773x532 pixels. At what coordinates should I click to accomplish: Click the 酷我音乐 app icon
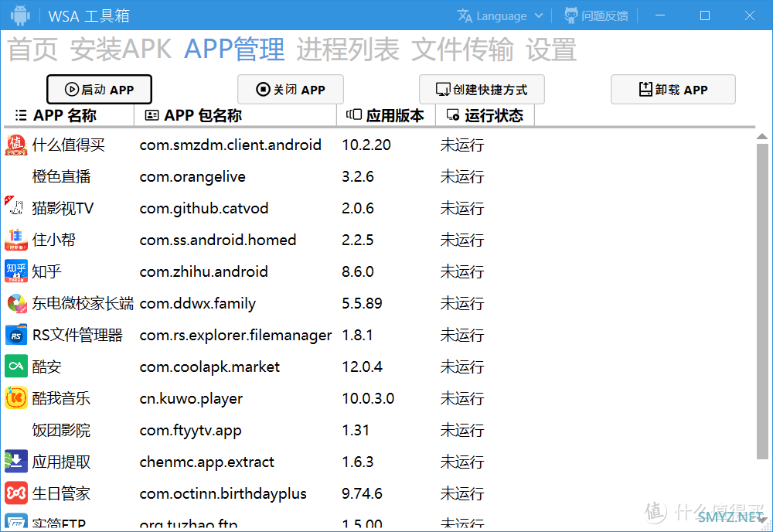click(x=16, y=398)
